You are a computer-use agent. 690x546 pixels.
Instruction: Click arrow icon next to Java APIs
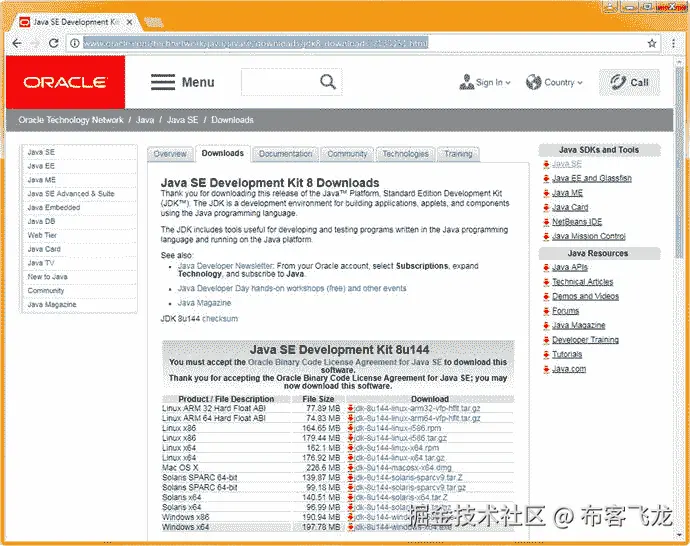546,268
